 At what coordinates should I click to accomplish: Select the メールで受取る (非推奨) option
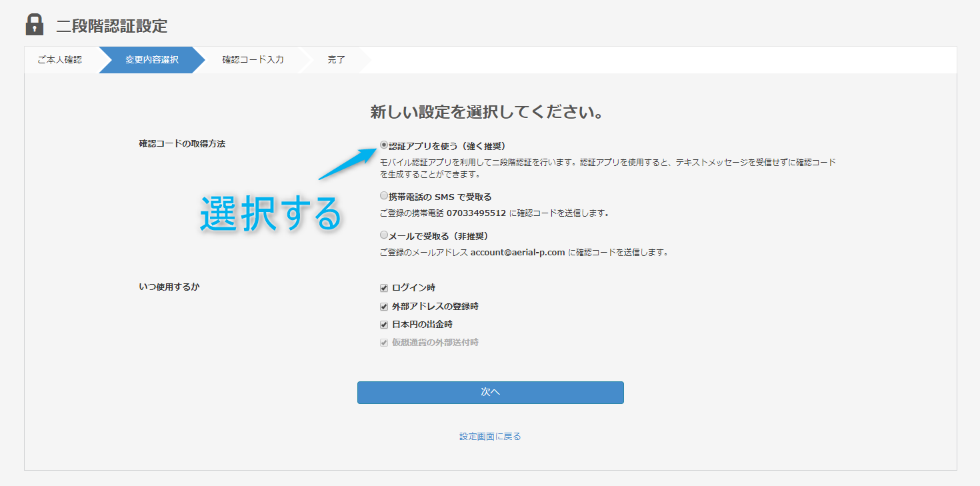383,235
